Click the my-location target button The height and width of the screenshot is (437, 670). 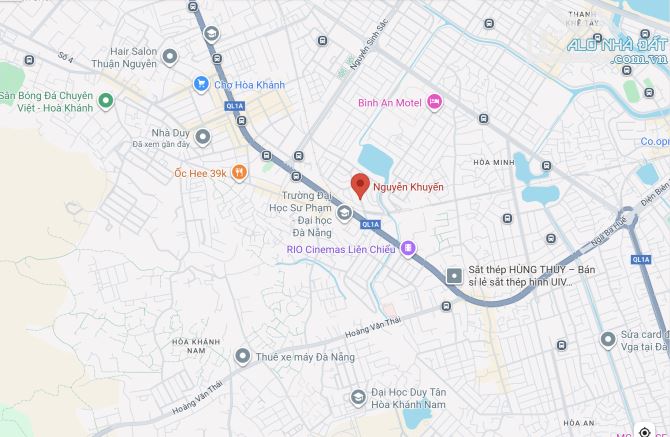click(x=644, y=432)
